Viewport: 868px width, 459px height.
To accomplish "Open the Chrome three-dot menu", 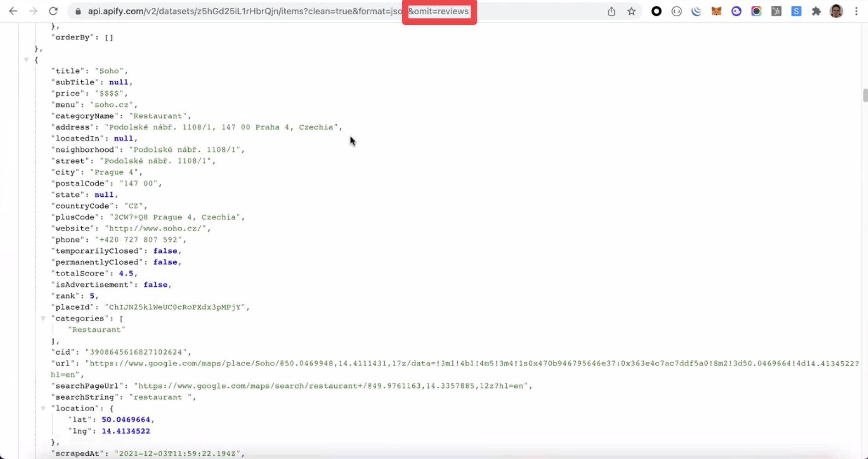I will point(857,11).
